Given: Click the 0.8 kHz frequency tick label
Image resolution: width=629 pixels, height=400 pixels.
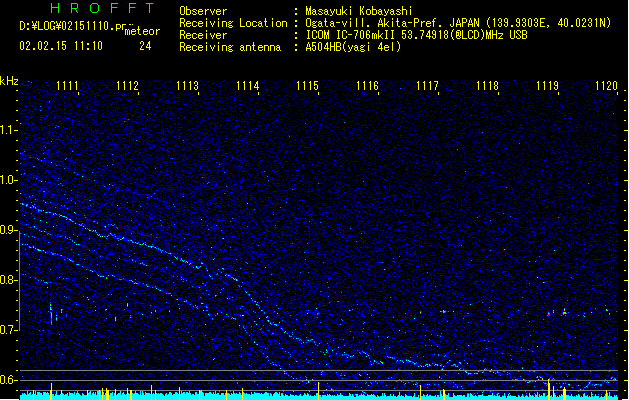Looking at the screenshot, I should 8,280.
